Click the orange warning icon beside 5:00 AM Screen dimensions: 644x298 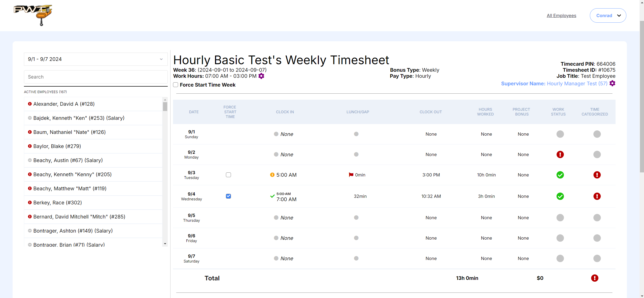(272, 175)
